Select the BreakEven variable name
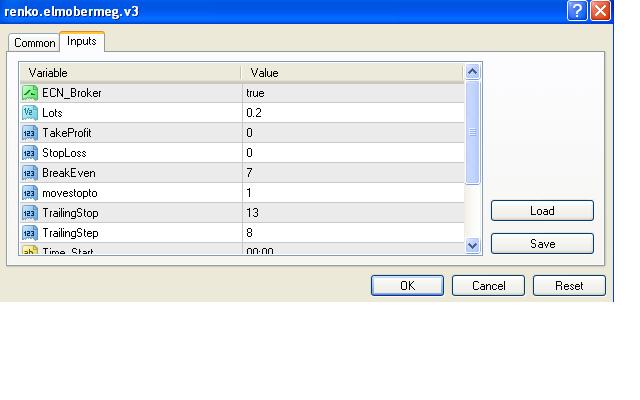The image size is (640, 400). coord(69,173)
